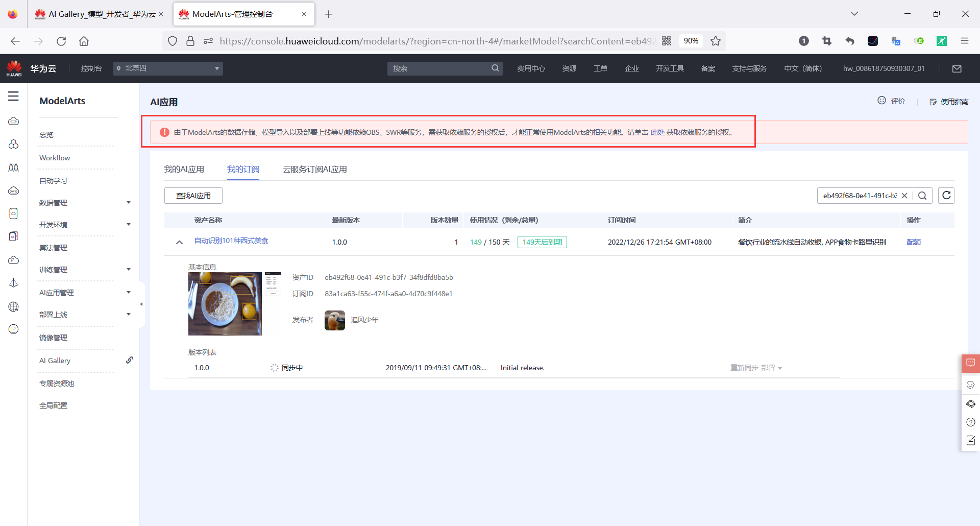Image resolution: width=980 pixels, height=526 pixels.
Task: Toggle the left service list hamburger menu
Action: pos(13,96)
